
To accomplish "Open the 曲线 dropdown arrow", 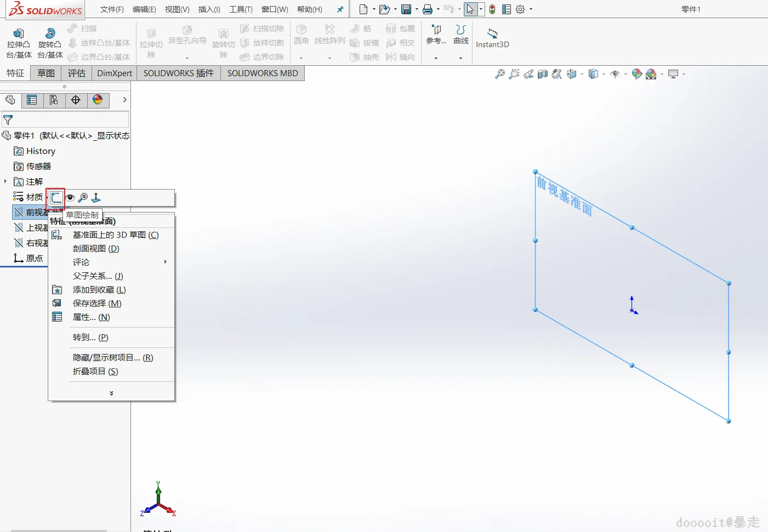I will point(460,58).
